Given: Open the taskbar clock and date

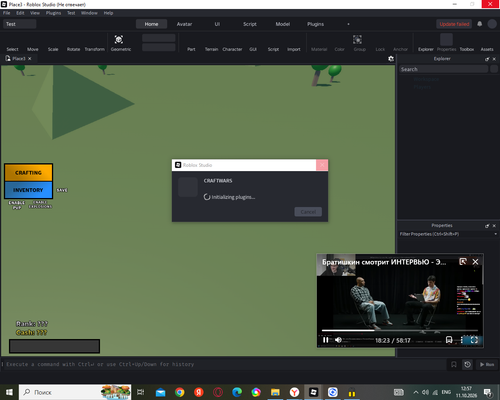Looking at the screenshot, I should coord(466,392).
